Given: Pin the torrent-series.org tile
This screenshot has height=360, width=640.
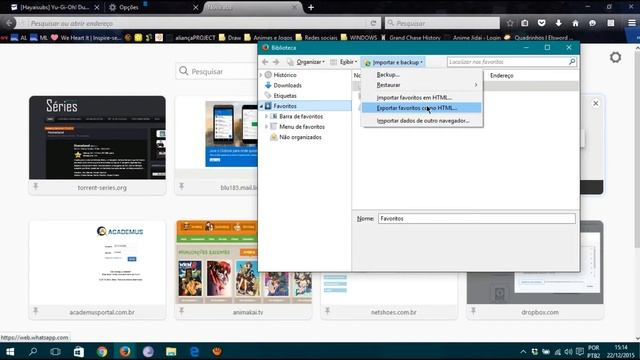Looking at the screenshot, I should click(36, 187).
